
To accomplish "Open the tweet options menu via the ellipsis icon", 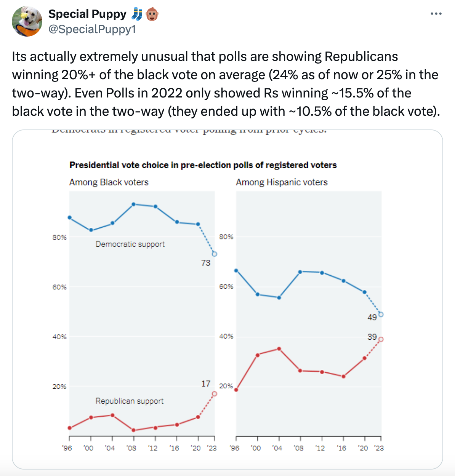I will (x=437, y=13).
